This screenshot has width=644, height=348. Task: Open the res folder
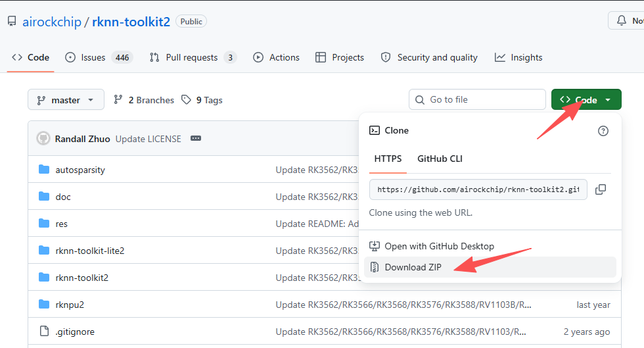pos(61,224)
